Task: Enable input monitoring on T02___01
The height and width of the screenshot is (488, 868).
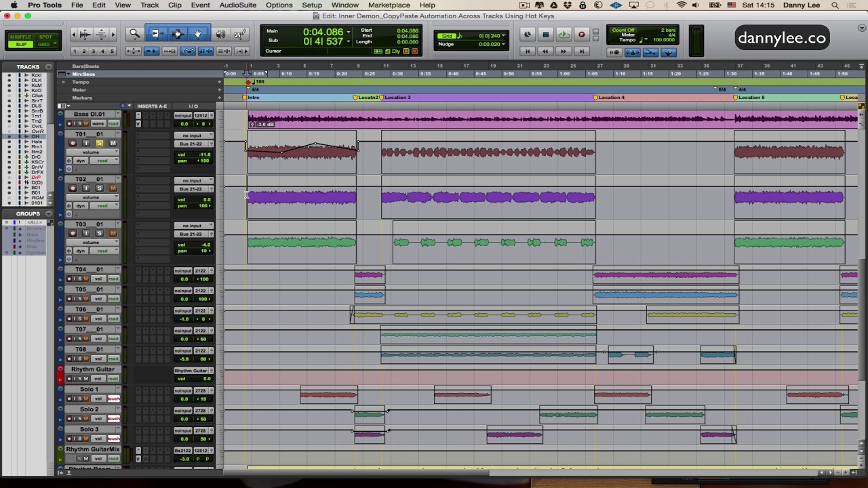Action: (x=86, y=188)
